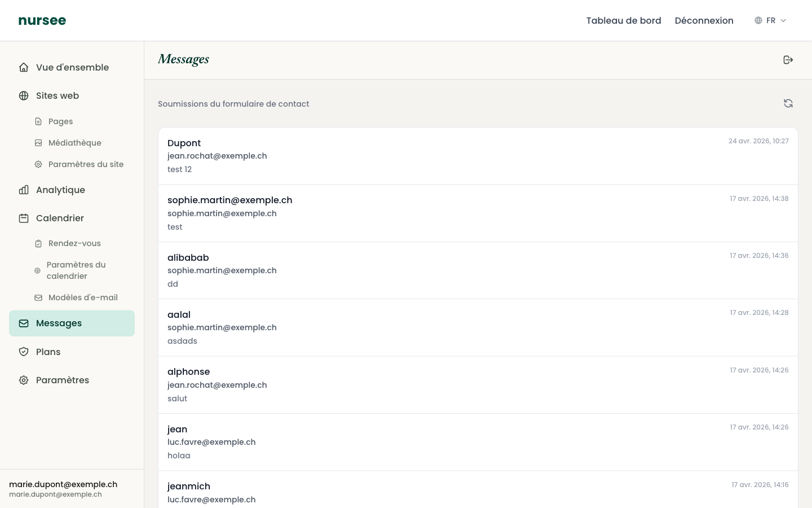The height and width of the screenshot is (508, 812).
Task: Open the message from jeanmich
Action: [478, 490]
